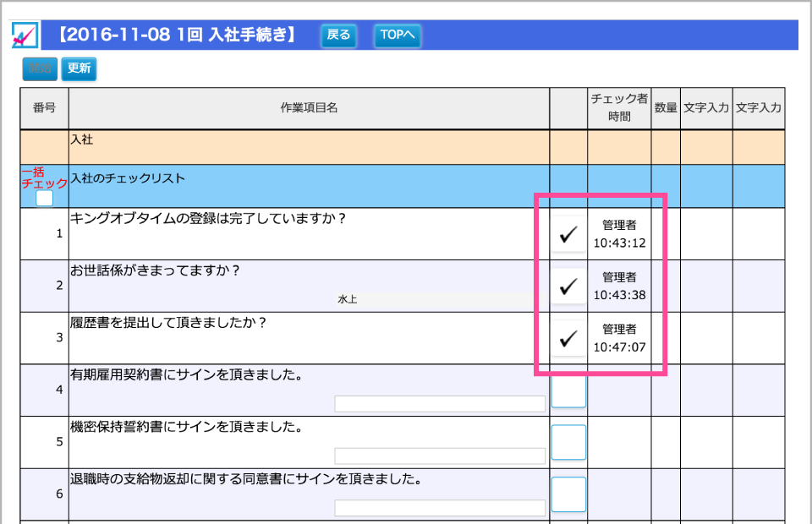This screenshot has width=812, height=524.
Task: Click the text input under item 6
Action: point(439,507)
